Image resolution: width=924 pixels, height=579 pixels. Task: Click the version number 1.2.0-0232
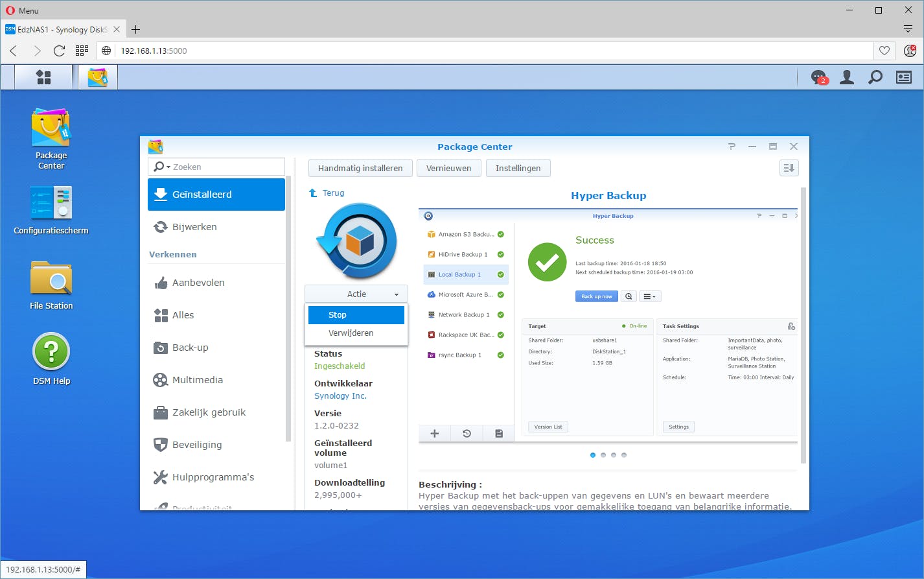336,425
